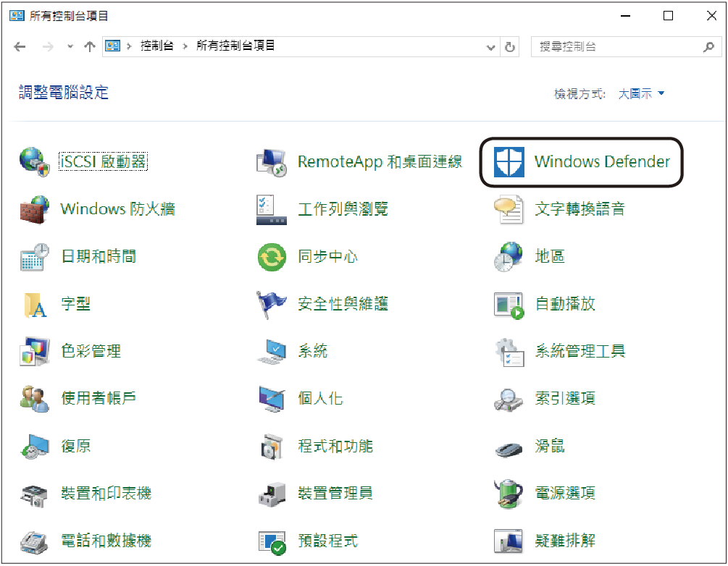This screenshot has width=728, height=566.
Task: Open the RemoteApp 和桌面連線 icon
Action: tap(272, 162)
